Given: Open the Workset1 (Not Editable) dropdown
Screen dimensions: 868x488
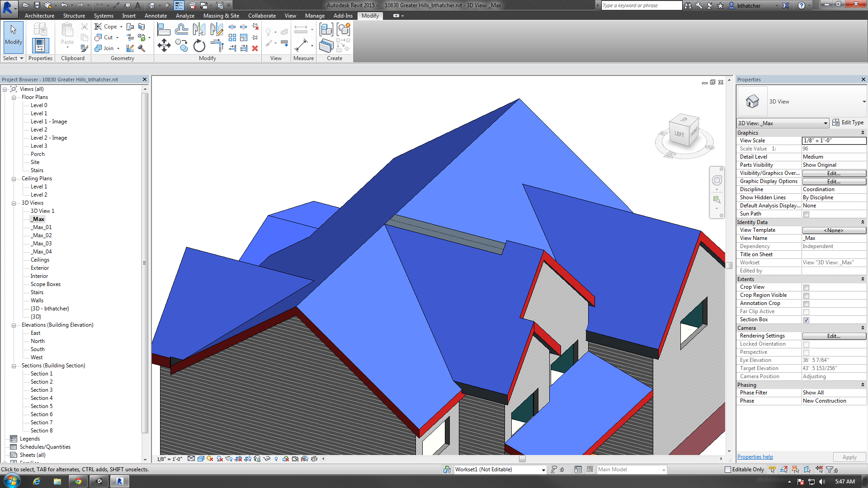Looking at the screenshot, I should (x=500, y=469).
